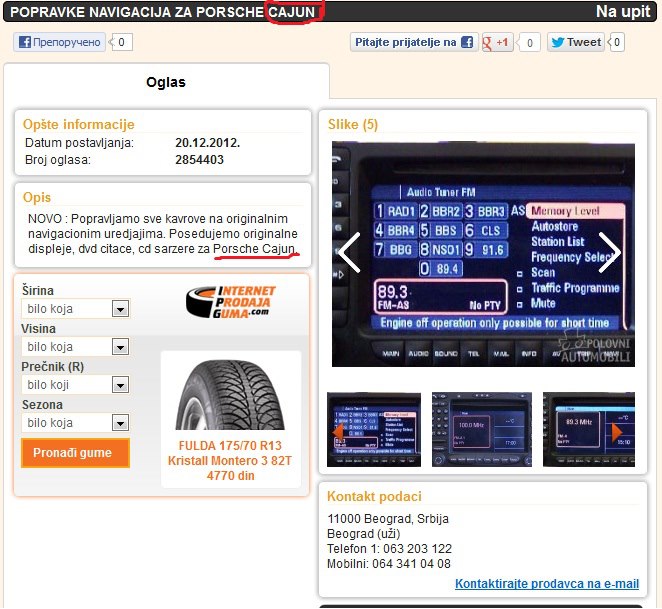Open the Širina dropdown
The width and height of the screenshot is (662, 609).
76,309
